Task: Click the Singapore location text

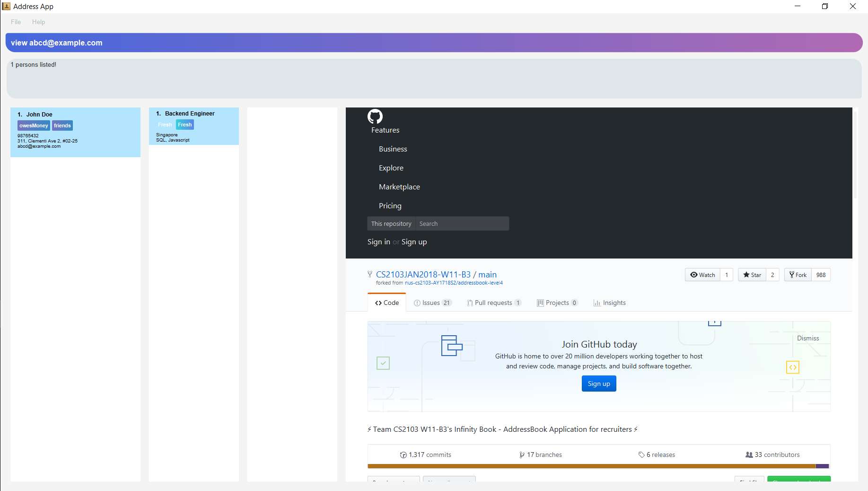Action: tap(167, 135)
